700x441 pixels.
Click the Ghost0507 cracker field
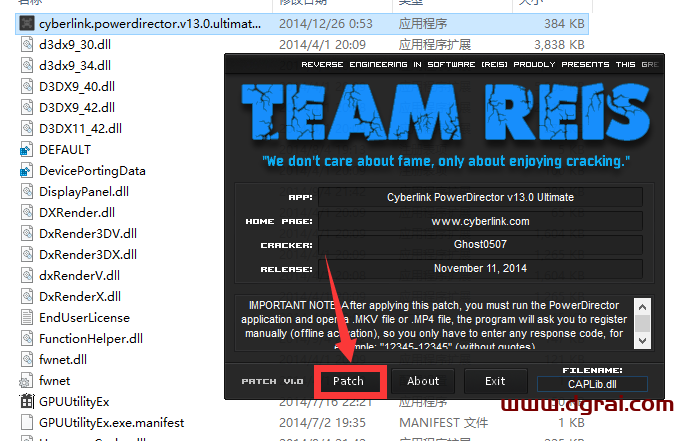click(x=480, y=245)
